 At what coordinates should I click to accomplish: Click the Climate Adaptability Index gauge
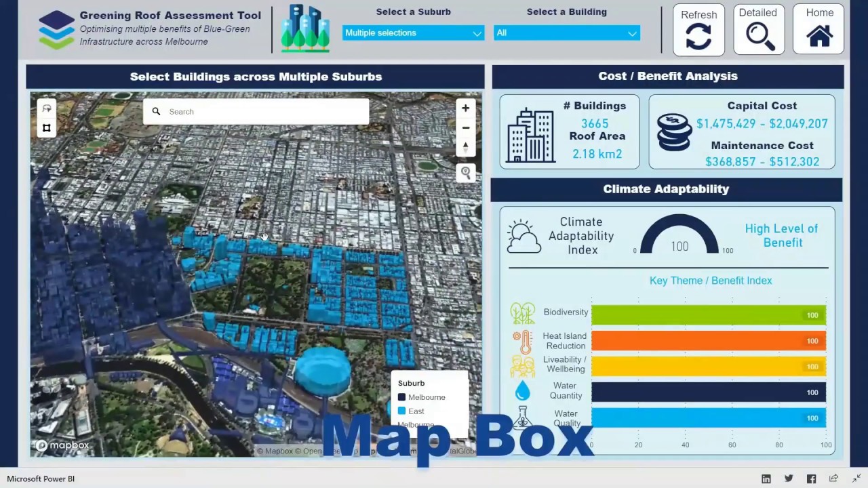[679, 235]
